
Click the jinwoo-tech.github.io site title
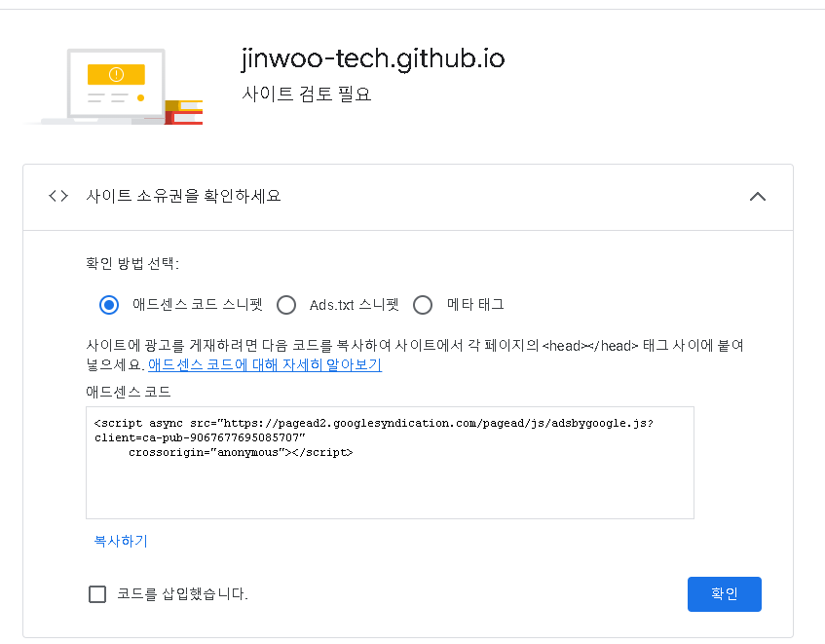373,58
